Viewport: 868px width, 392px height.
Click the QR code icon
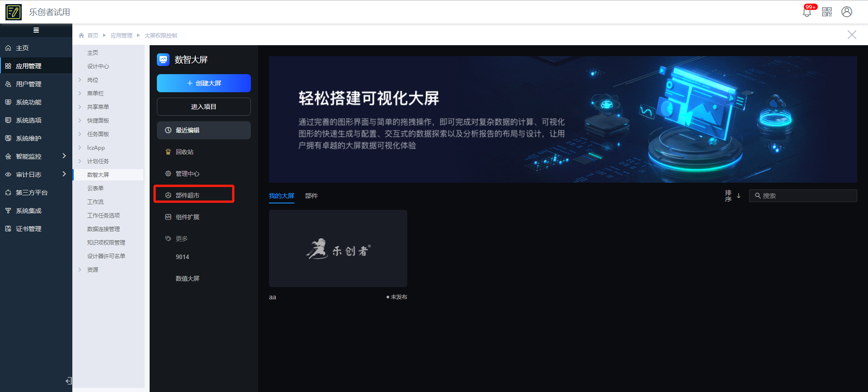[827, 12]
